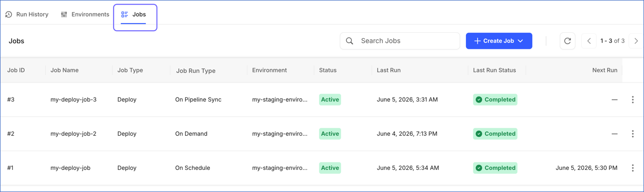This screenshot has width=644, height=192.
Task: Select job ID #3
Action: pos(11,100)
